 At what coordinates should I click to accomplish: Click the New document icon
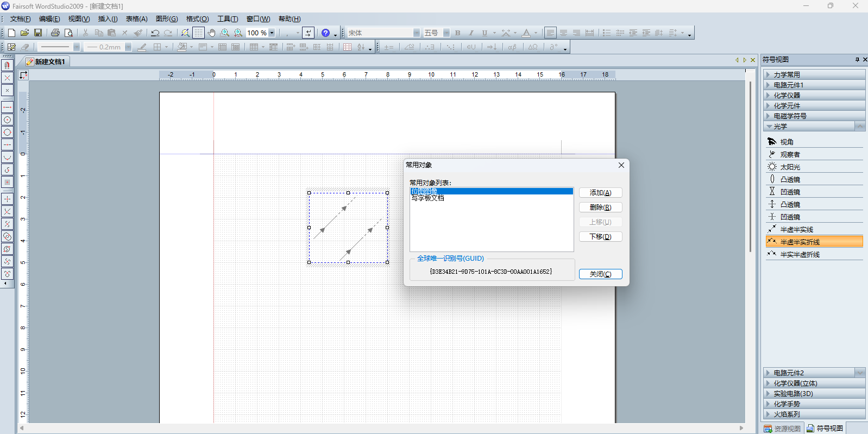click(11, 33)
